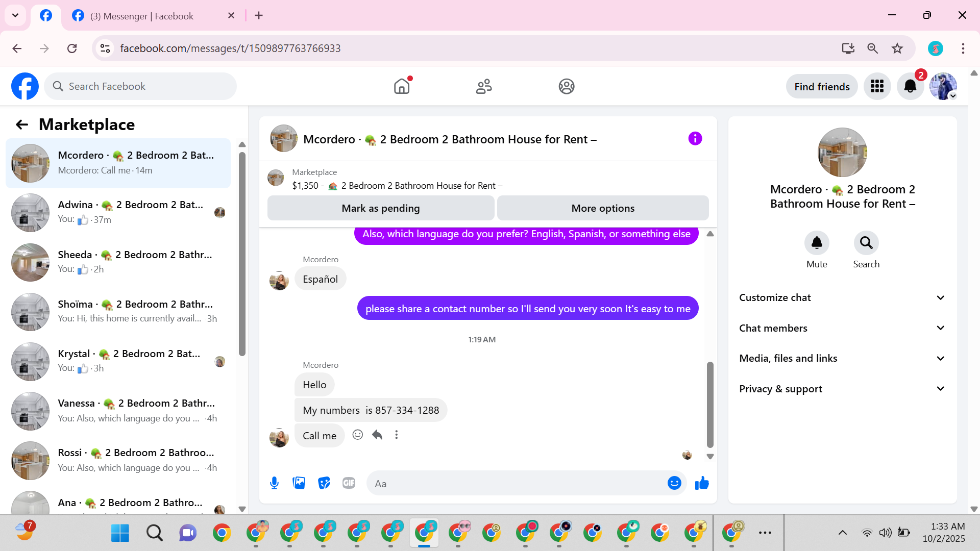Click the chat messages scrollbar thumb
Screen dimensions: 980x551
click(710, 404)
